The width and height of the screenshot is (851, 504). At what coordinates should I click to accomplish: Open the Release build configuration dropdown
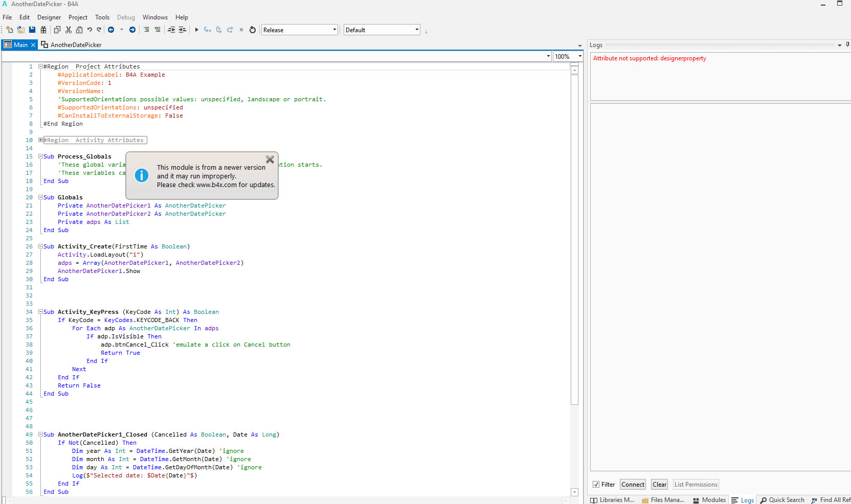(334, 30)
